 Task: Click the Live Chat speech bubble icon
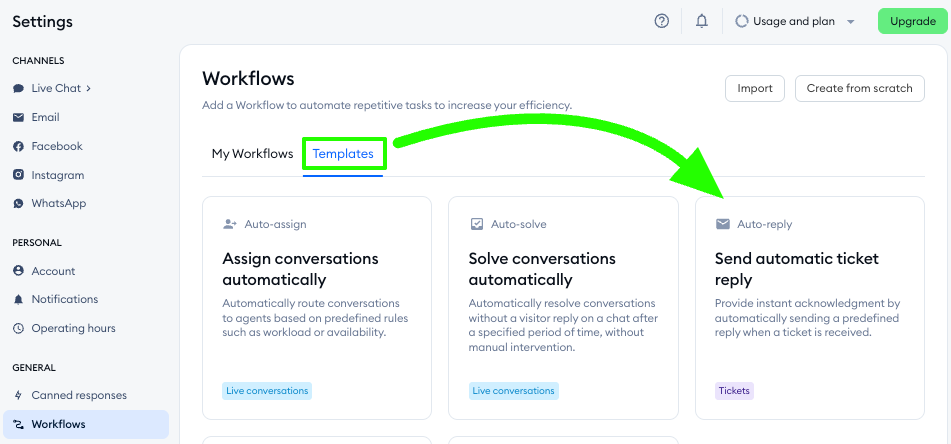(18, 88)
